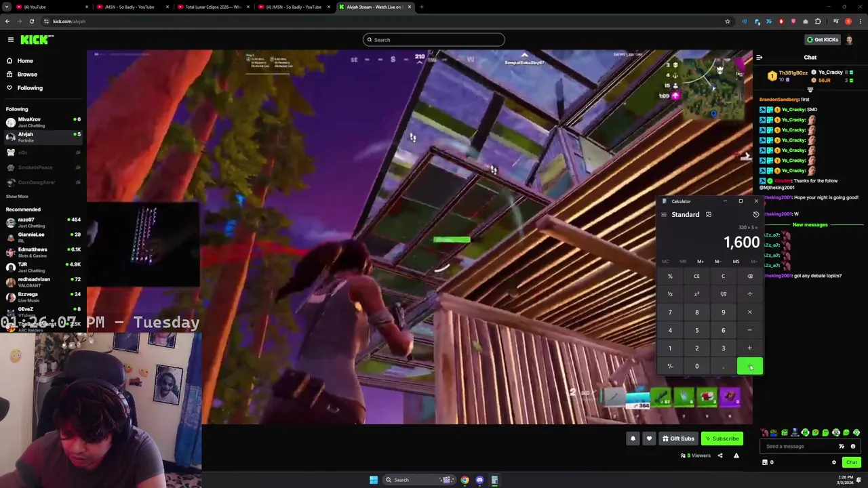
Task: Go to the Kick logo homepage
Action: coord(37,39)
